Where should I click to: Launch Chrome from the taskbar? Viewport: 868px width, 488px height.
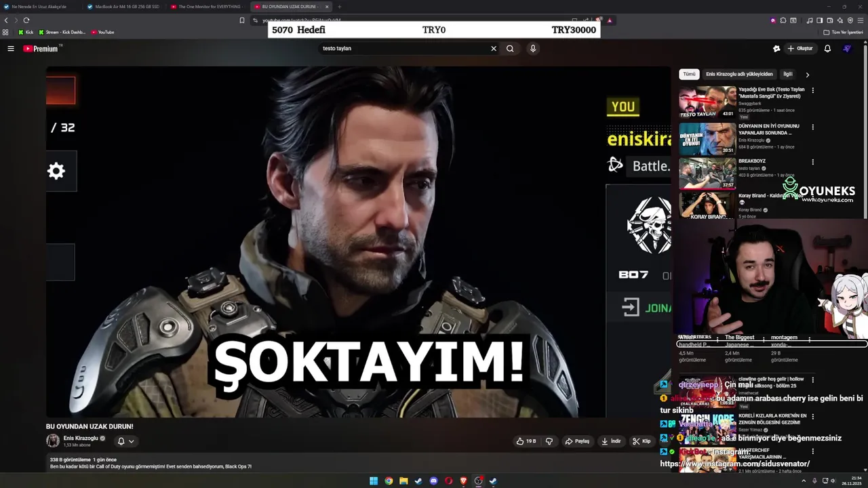click(x=389, y=481)
